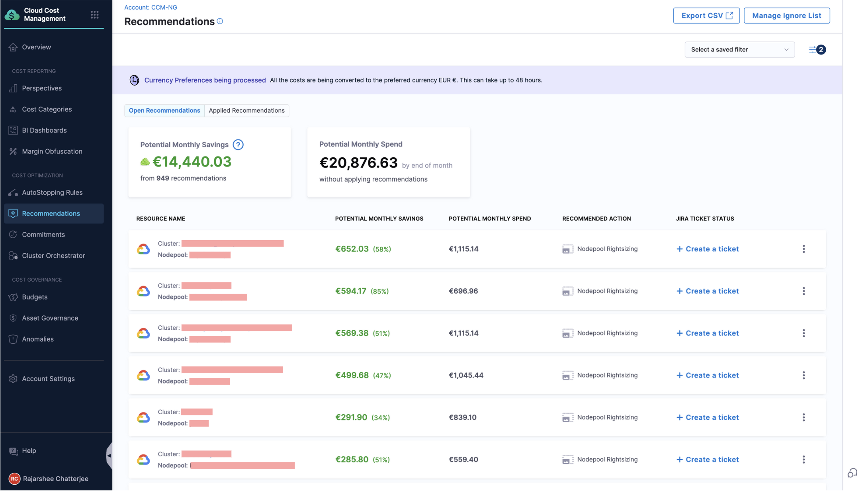The width and height of the screenshot is (868, 493).
Task: Collapse the sidebar using arrow handle
Action: 109,456
